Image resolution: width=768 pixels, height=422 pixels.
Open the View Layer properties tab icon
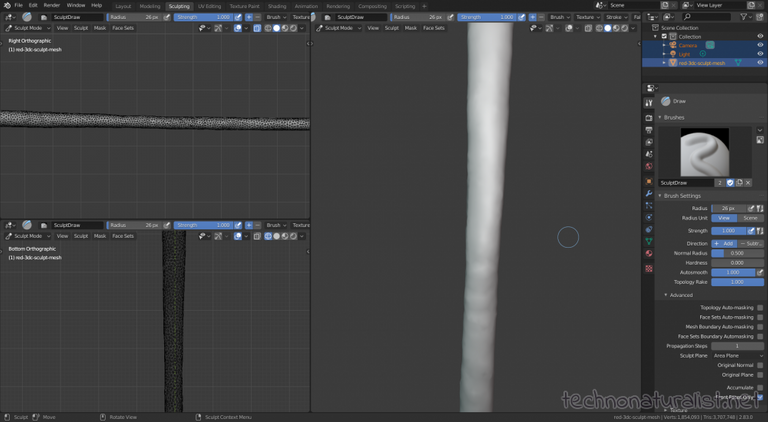pos(649,142)
